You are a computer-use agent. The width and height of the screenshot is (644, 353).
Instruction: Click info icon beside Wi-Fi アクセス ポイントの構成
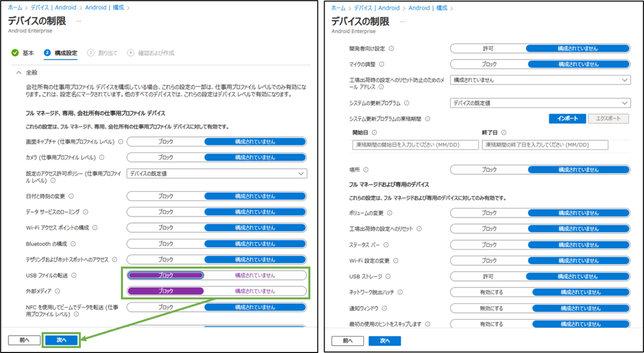[x=94, y=228]
